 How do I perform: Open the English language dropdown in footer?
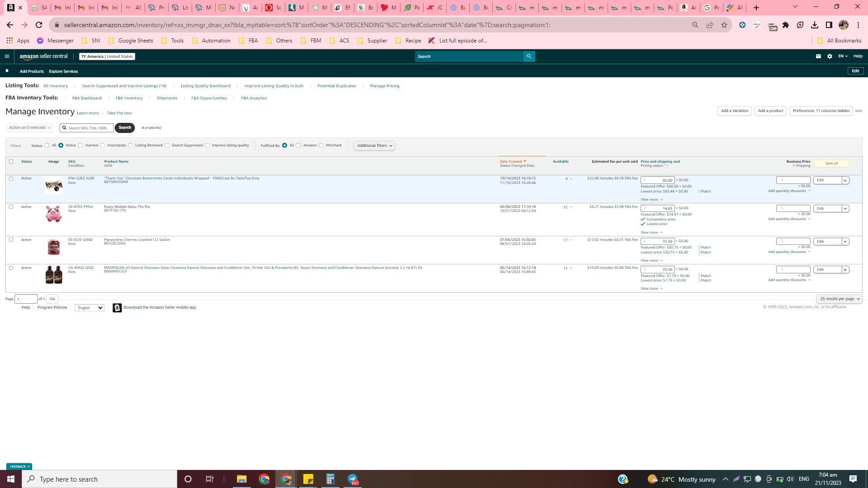[x=90, y=308]
